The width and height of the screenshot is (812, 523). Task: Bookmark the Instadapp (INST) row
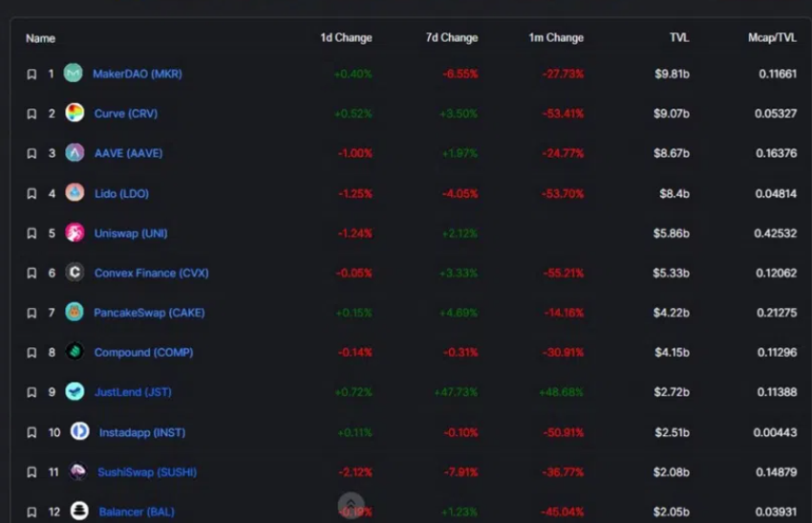32,432
